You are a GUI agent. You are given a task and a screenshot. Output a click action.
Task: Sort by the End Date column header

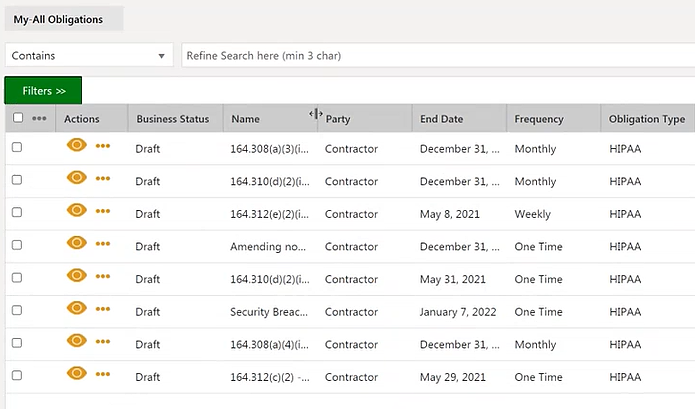(x=441, y=119)
